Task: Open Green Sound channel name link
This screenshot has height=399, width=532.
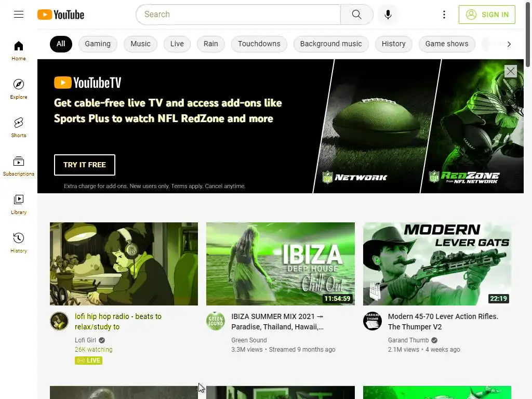Action: pos(249,340)
